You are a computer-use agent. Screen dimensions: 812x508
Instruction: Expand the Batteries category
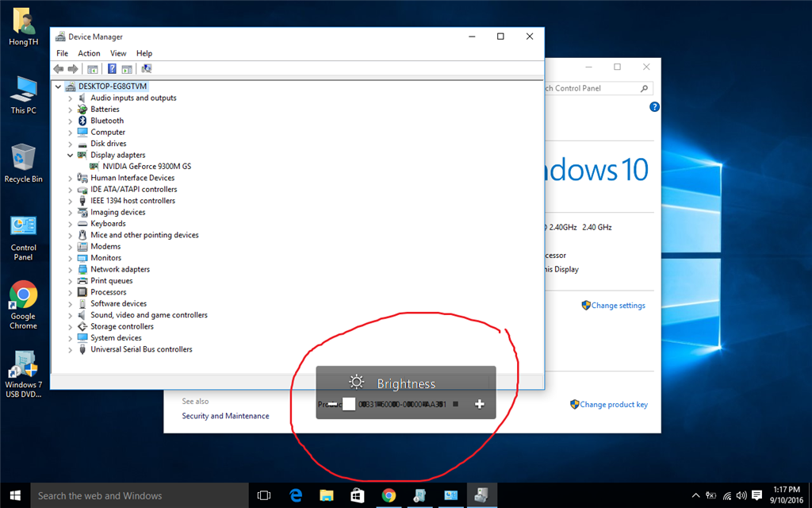coord(70,110)
